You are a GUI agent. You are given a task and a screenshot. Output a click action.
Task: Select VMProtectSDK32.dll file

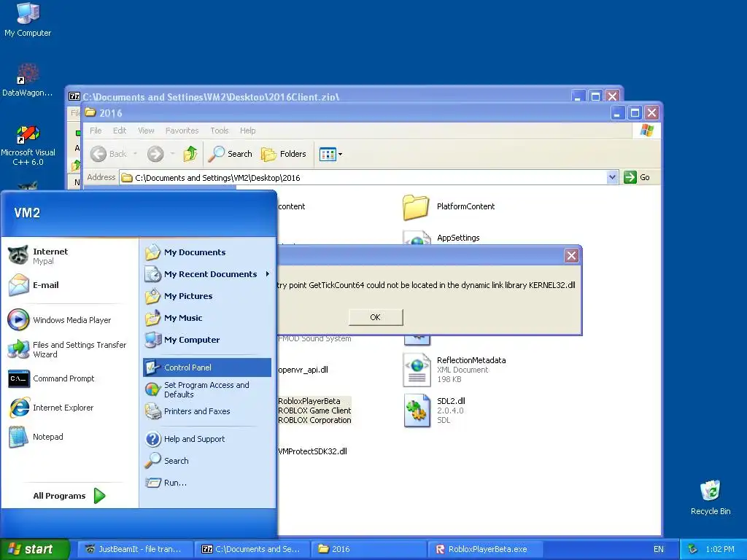coord(312,451)
